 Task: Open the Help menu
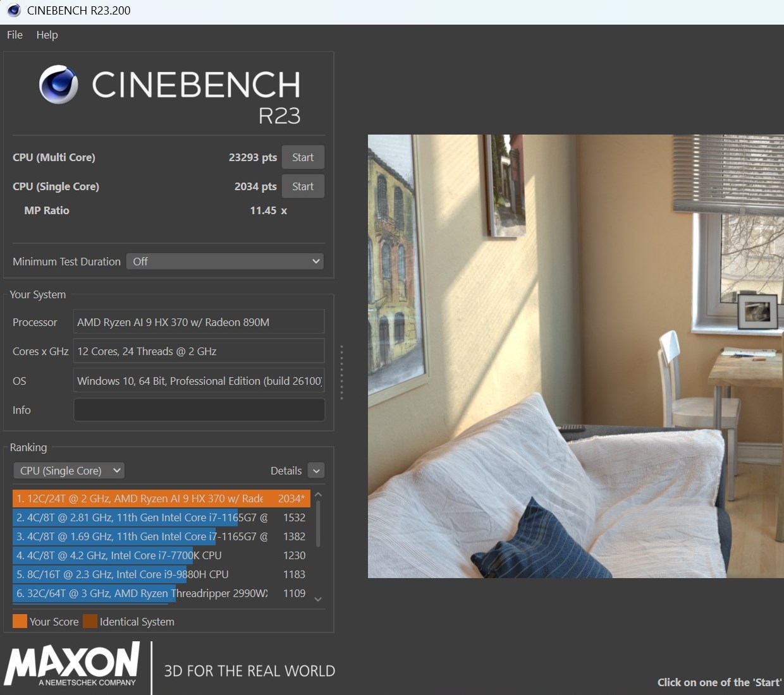pos(47,35)
